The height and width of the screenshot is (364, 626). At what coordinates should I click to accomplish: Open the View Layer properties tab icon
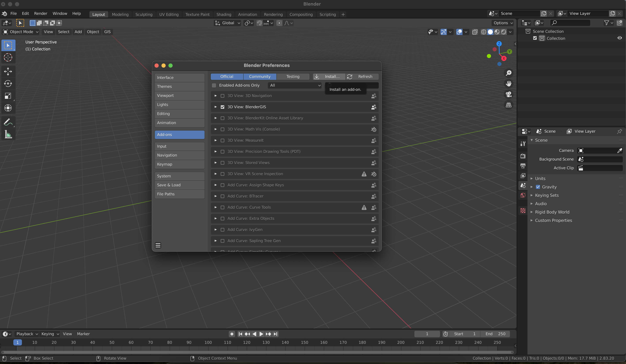pos(523,176)
